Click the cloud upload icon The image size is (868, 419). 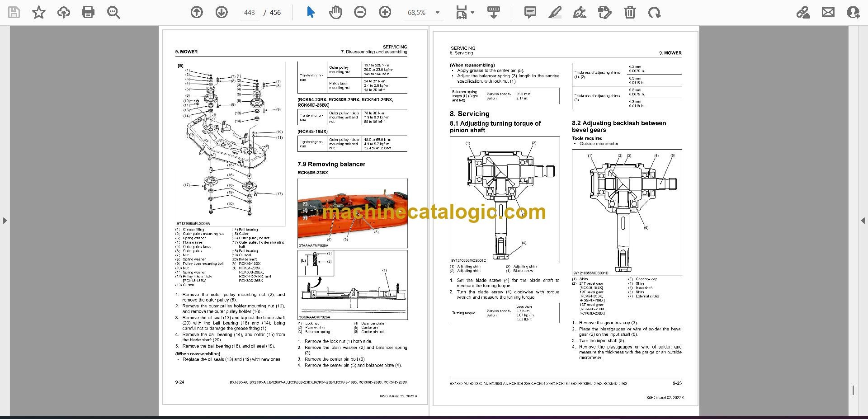click(x=63, y=12)
